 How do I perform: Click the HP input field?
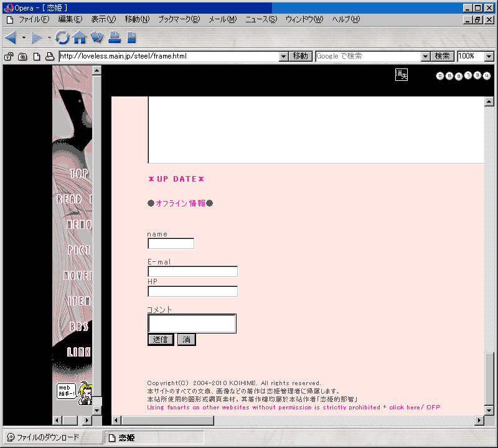193,291
